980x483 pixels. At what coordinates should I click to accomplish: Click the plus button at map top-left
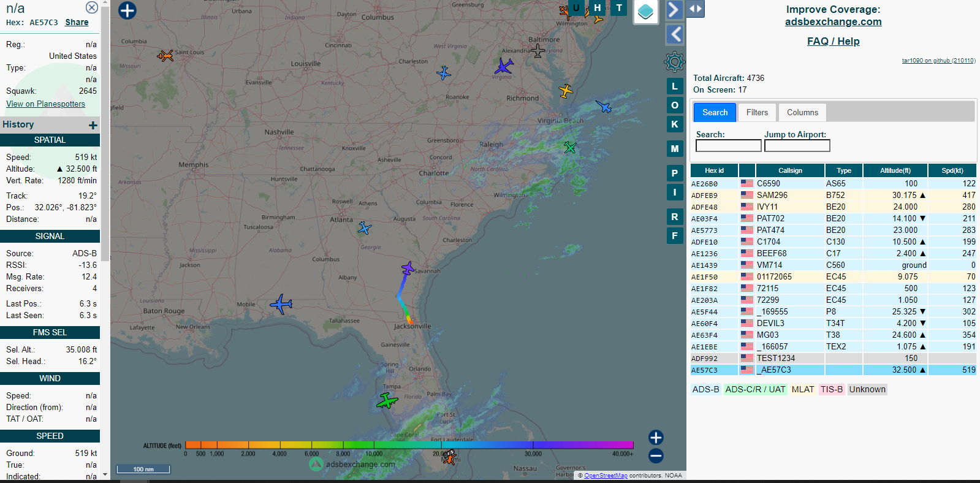point(127,10)
